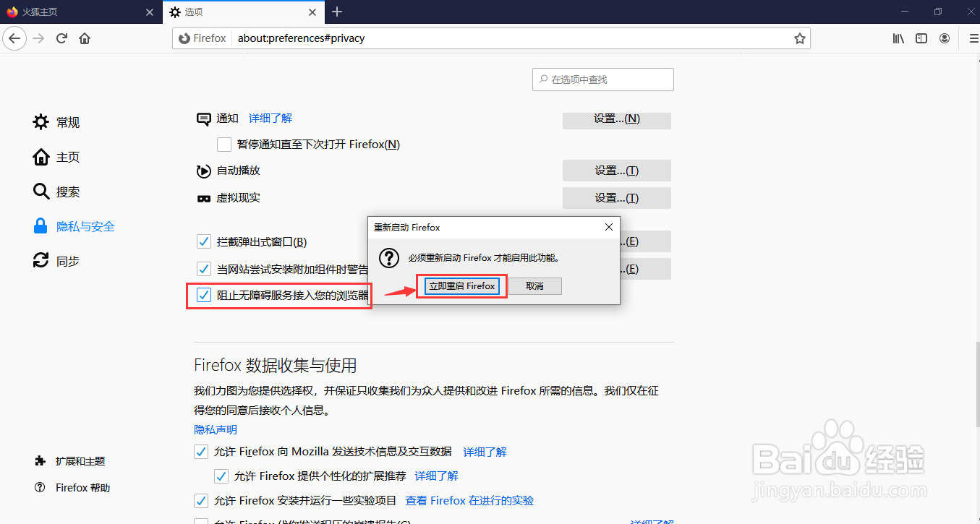
Task: Reload the current page
Action: 62,38
